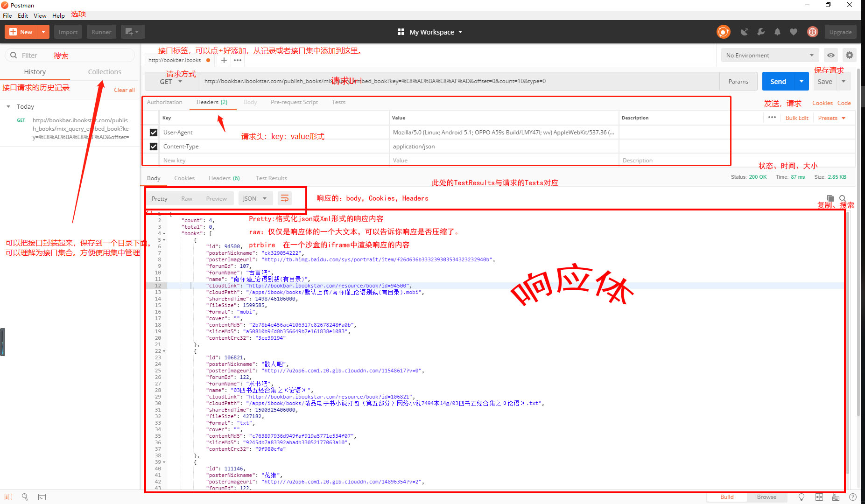Open the response search magnifier icon
Image resolution: width=865 pixels, height=504 pixels.
tap(843, 198)
